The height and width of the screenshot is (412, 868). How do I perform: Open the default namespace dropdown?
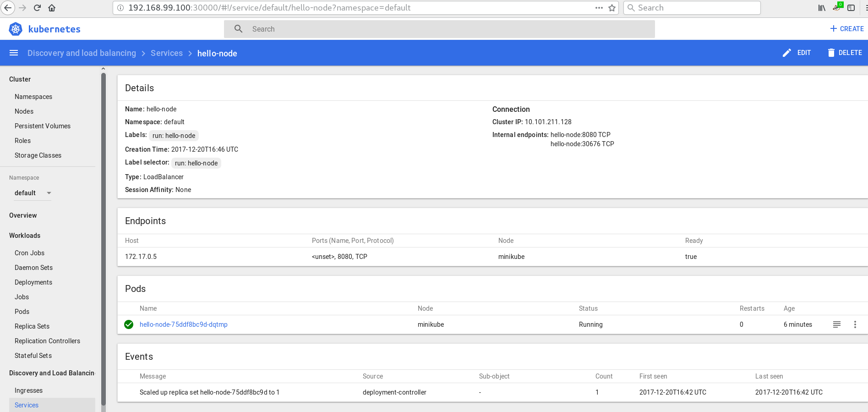[x=32, y=193]
